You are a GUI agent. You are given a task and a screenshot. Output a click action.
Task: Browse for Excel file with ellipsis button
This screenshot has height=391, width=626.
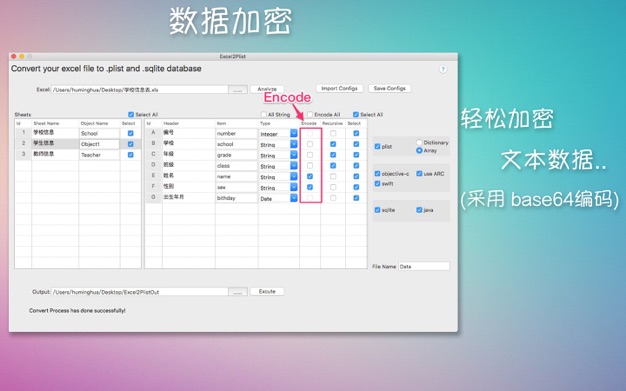pos(238,90)
